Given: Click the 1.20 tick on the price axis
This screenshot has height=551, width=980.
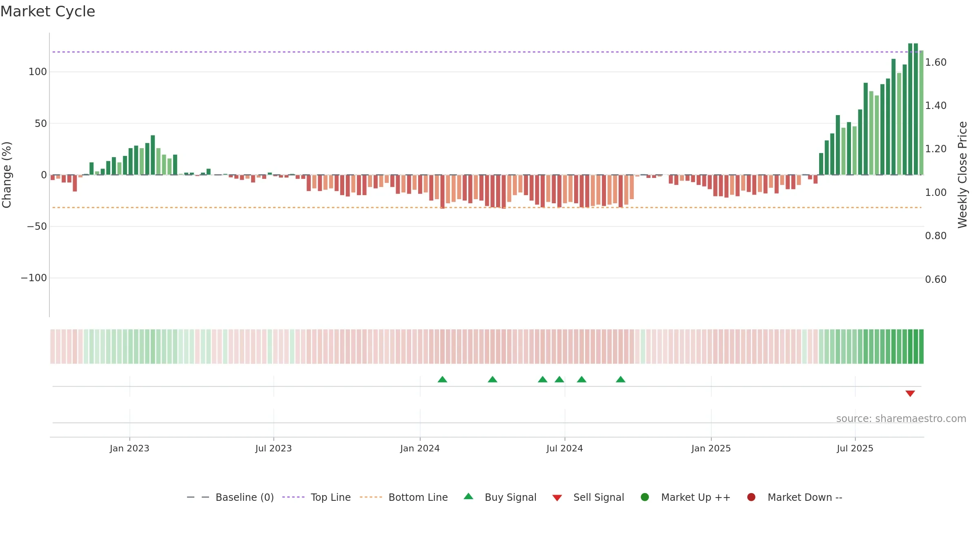Looking at the screenshot, I should tap(936, 149).
